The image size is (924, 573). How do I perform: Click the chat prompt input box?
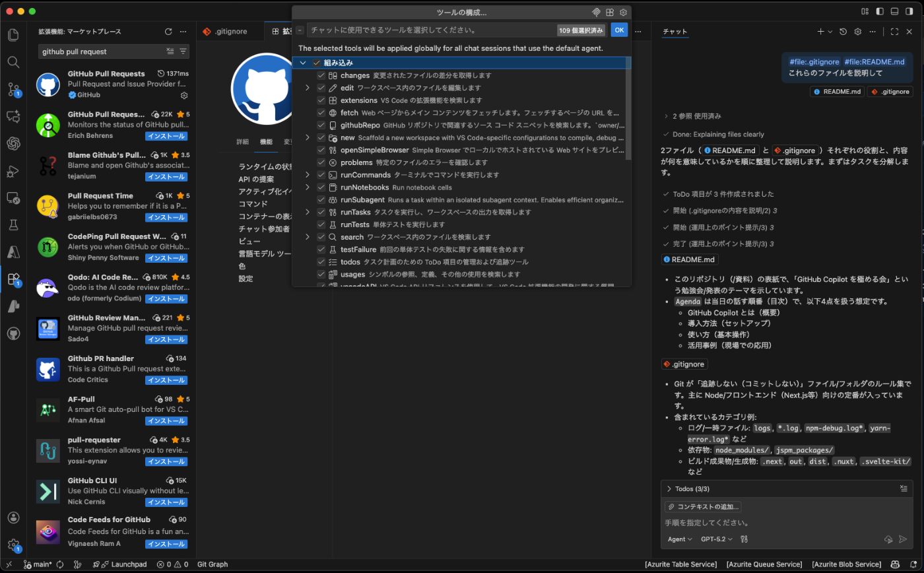click(x=785, y=523)
